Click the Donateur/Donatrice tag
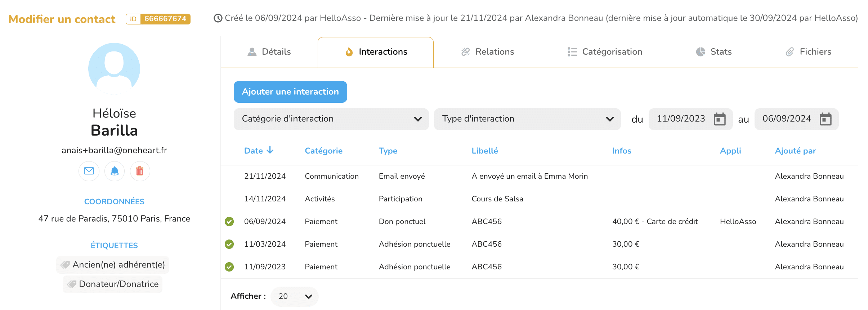 pos(113,284)
